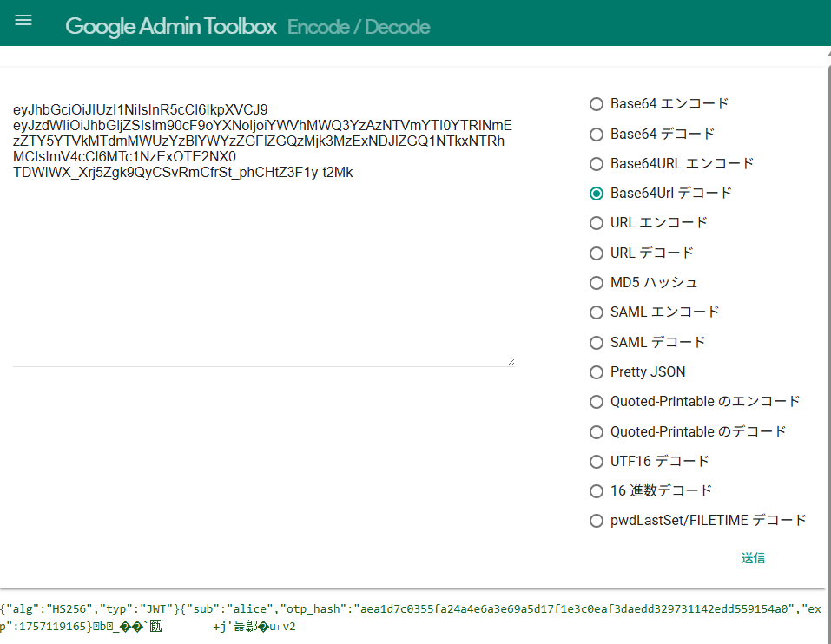Select the Base64 デコード radio option
Viewport: 831px width, 644px height.
(597, 134)
